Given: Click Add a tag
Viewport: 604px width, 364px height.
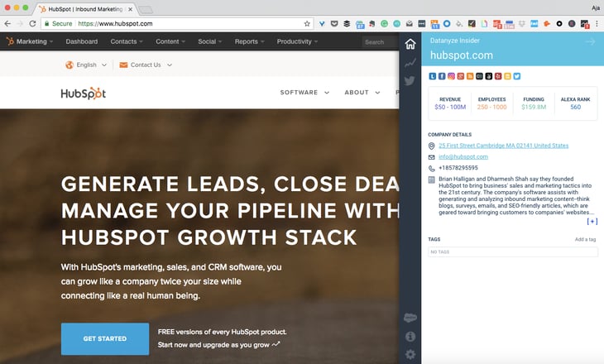Looking at the screenshot, I should point(585,239).
